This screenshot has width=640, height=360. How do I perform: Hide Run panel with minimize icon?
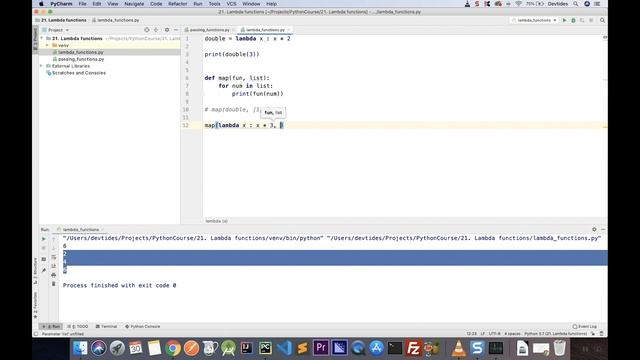click(603, 229)
